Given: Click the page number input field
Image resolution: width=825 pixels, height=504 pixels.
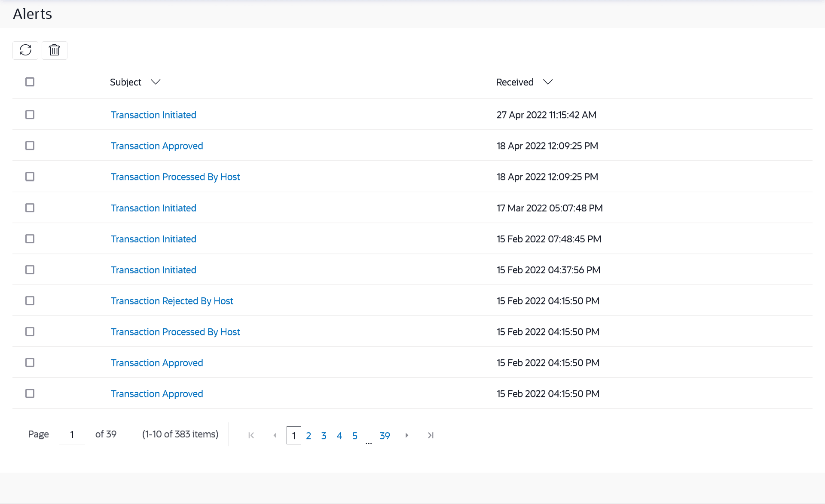Looking at the screenshot, I should tap(72, 434).
